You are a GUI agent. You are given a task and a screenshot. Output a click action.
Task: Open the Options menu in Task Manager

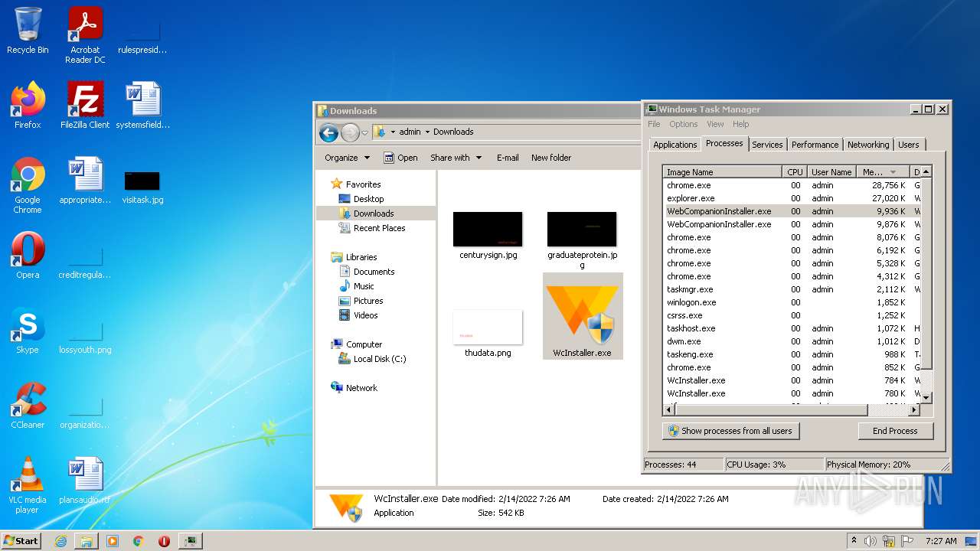pyautogui.click(x=683, y=124)
